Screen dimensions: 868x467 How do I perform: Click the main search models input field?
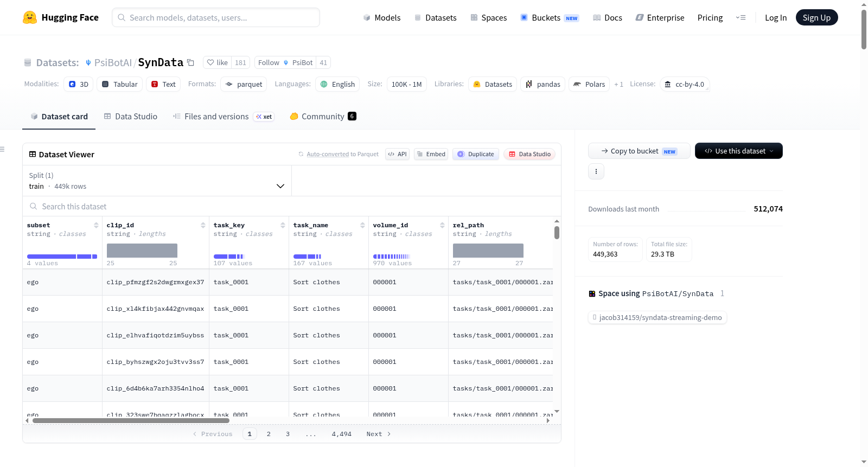pyautogui.click(x=216, y=17)
